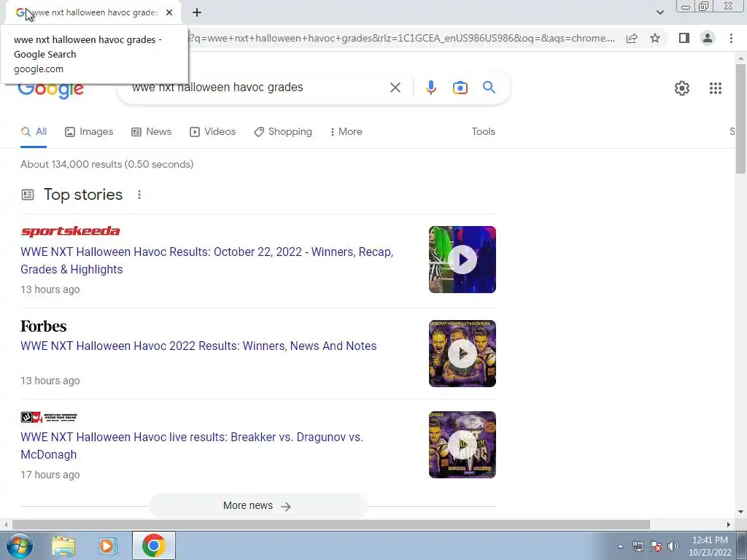Click the horizontal scrollbar thumb

331,524
